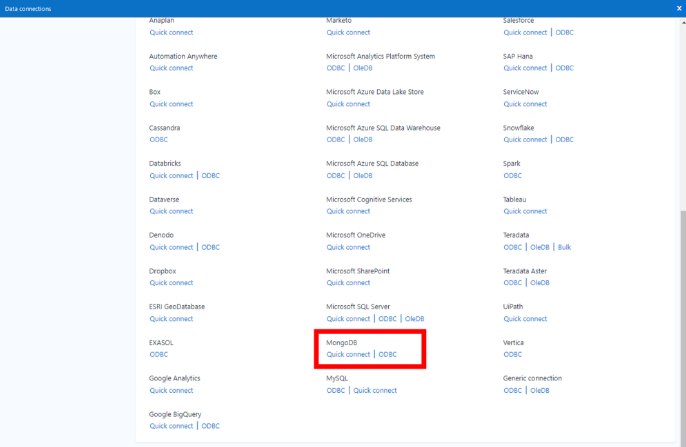Select ODBC under MongoDB
686x447 pixels.
click(387, 354)
